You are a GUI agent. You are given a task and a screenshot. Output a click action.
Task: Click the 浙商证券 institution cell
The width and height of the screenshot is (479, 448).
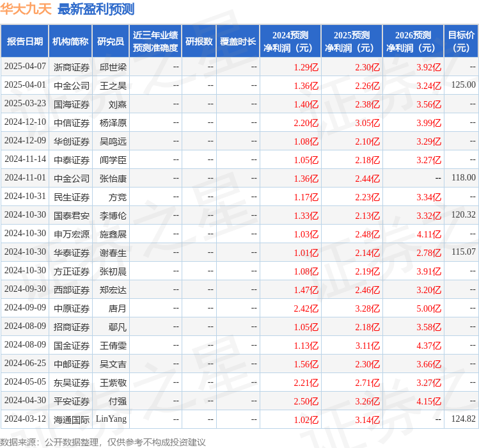(x=72, y=67)
